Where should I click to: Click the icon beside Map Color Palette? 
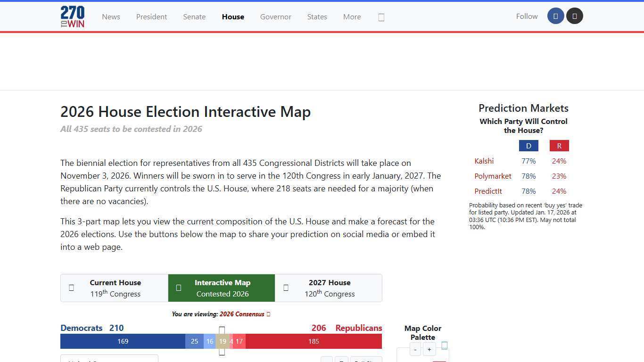[x=444, y=345]
